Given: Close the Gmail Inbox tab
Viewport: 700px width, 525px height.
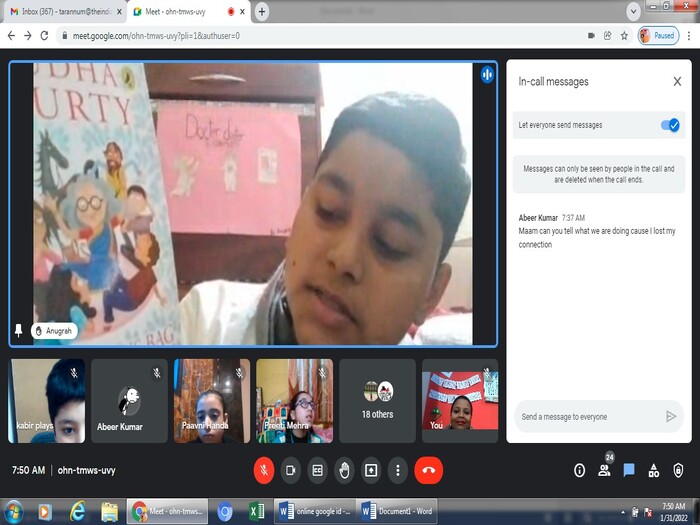Looking at the screenshot, I should pyautogui.click(x=119, y=12).
